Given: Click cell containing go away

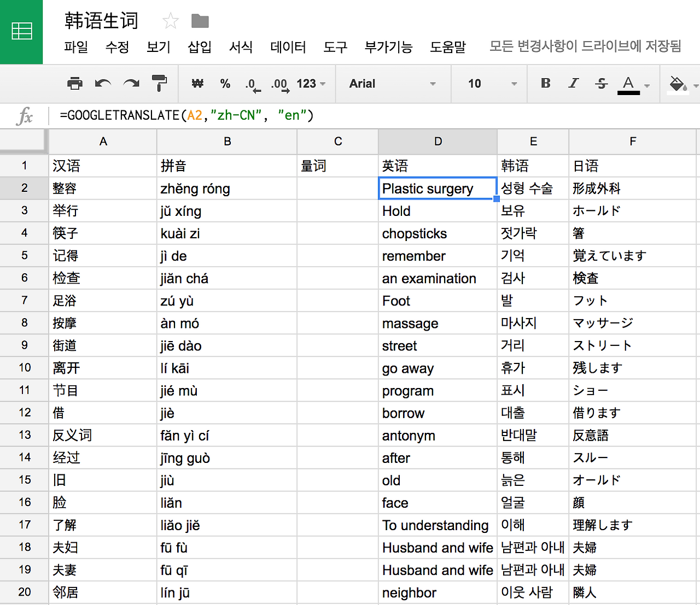Looking at the screenshot, I should tap(437, 368).
